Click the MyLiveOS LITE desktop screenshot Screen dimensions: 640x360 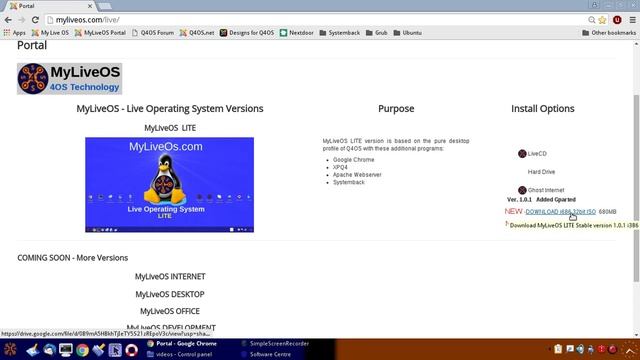(x=169, y=185)
